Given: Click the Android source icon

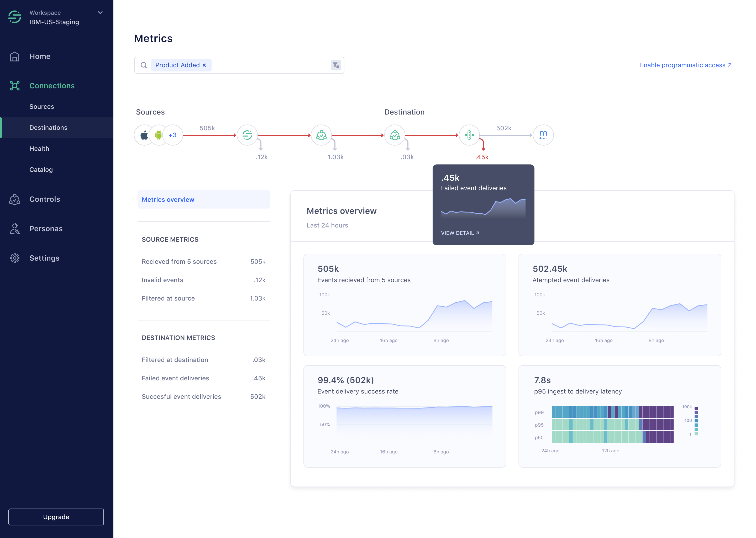Looking at the screenshot, I should (159, 135).
